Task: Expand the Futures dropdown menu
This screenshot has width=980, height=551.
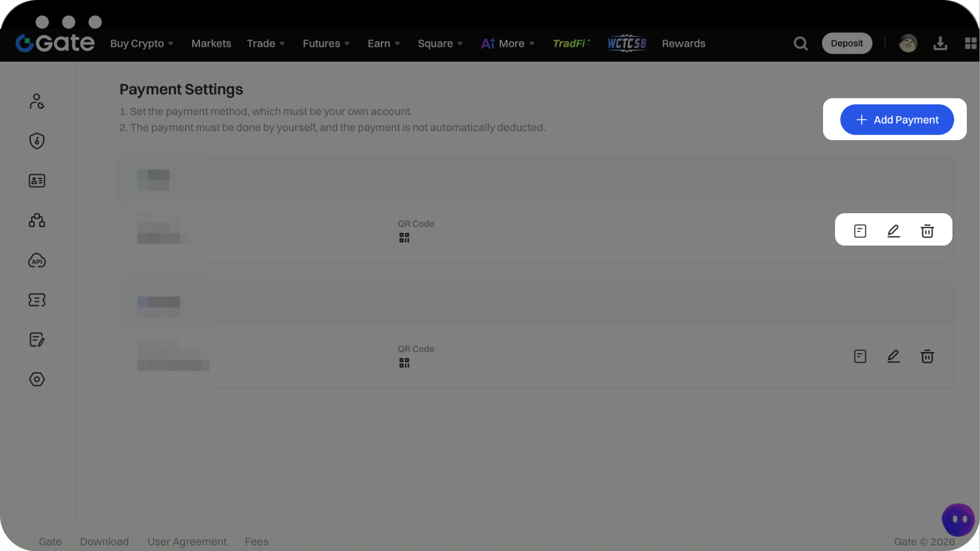Action: (326, 44)
